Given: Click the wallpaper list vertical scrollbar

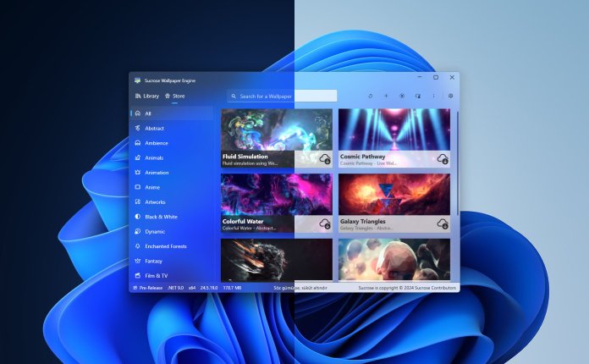Looking at the screenshot, I should (x=457, y=163).
